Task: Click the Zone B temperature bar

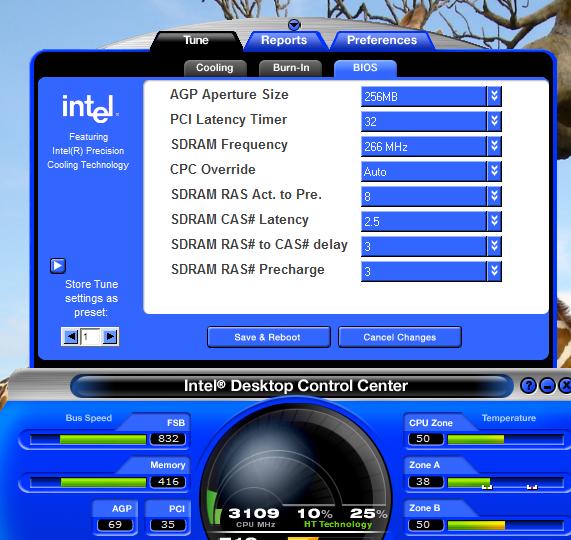Action: (505, 525)
